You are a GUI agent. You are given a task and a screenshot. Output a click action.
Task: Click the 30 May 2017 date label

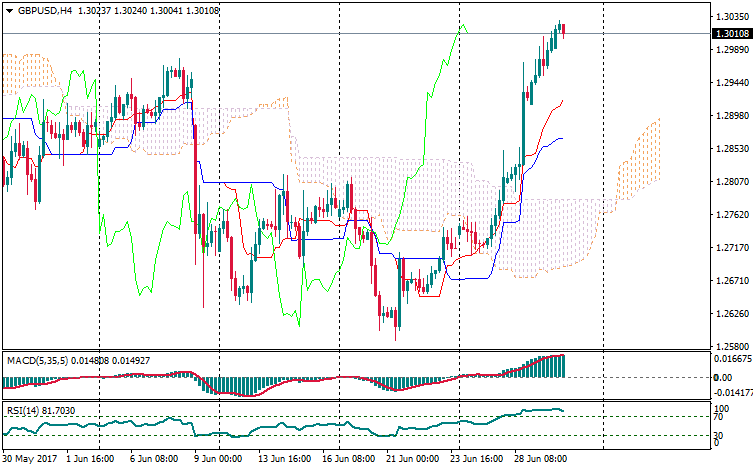30,460
